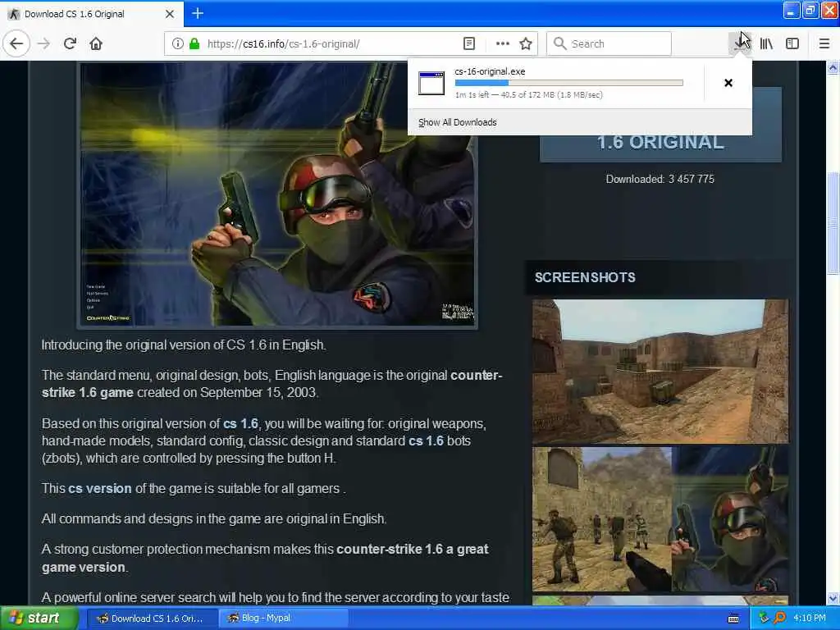Open the screenshot with soldiers and menu art
The width and height of the screenshot is (840, 630).
(660, 519)
